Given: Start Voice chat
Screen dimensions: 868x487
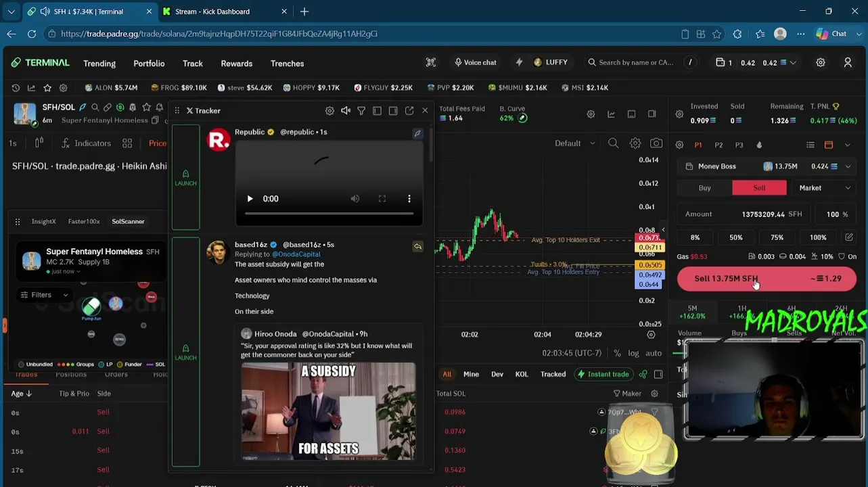Looking at the screenshot, I should tap(475, 62).
